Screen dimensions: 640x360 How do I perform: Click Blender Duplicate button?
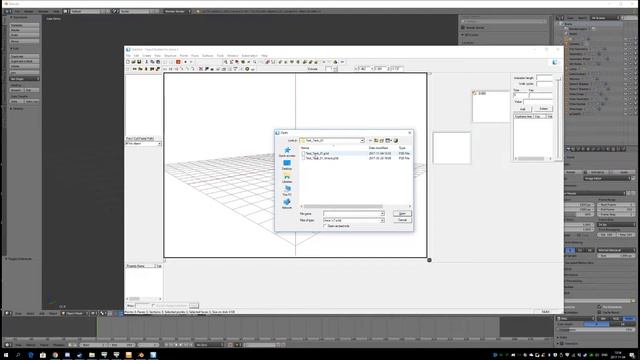[24, 56]
